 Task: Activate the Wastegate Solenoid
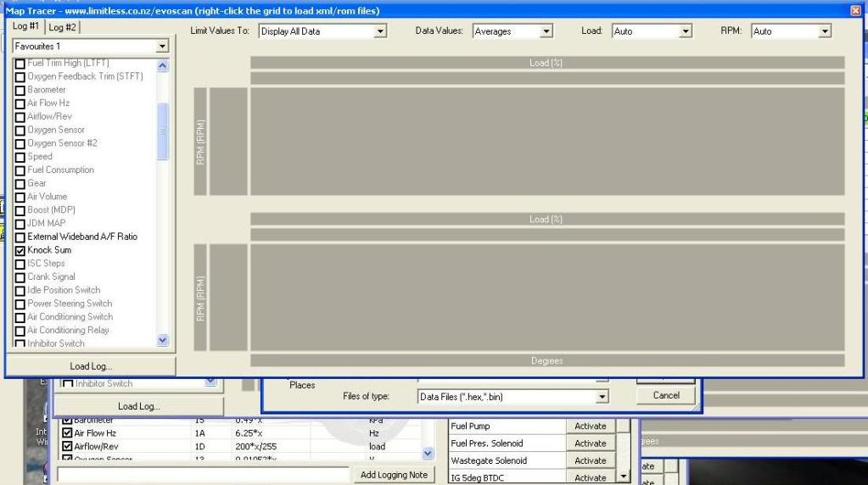590,460
